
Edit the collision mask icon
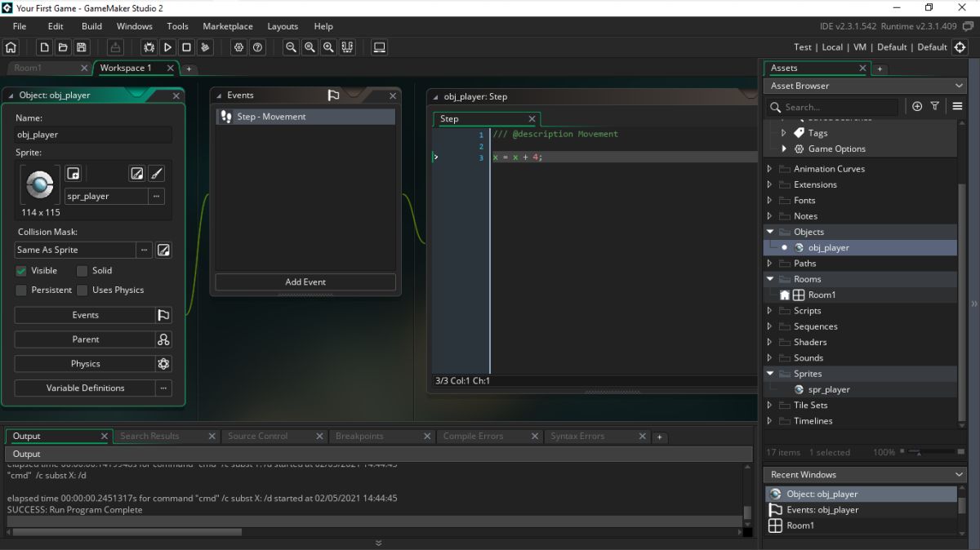pos(163,250)
